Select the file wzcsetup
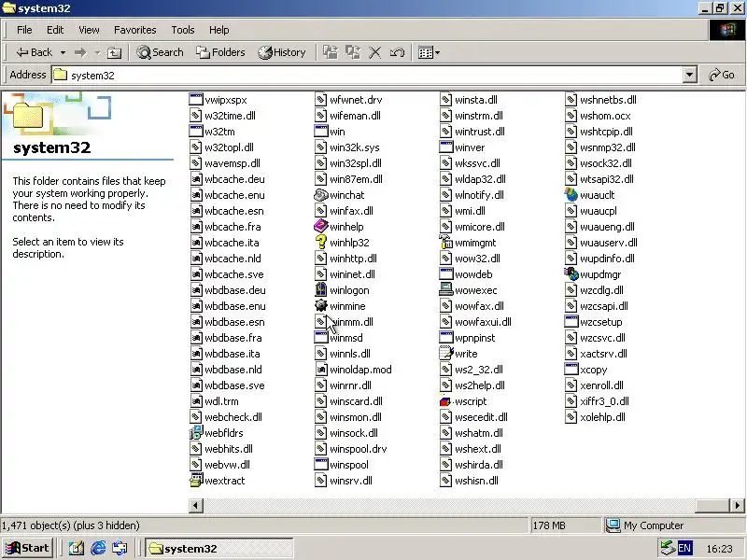The image size is (747, 560). click(x=594, y=322)
